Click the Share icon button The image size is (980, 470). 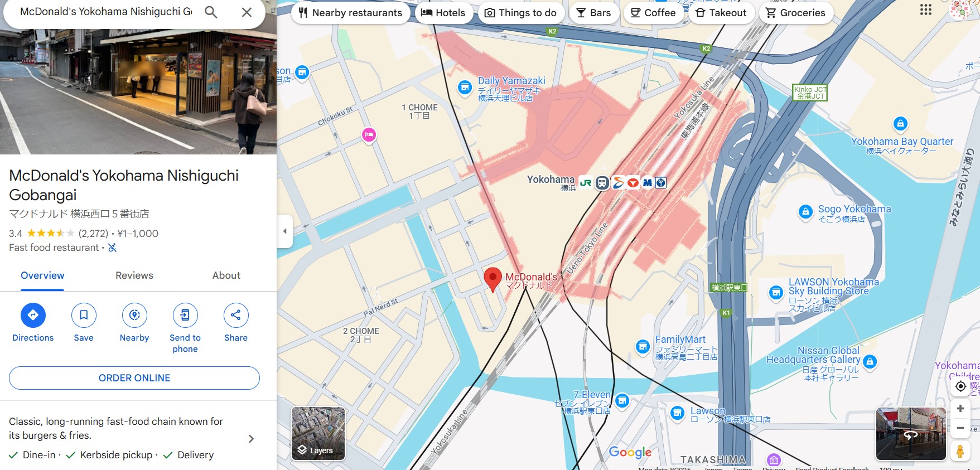tap(236, 315)
